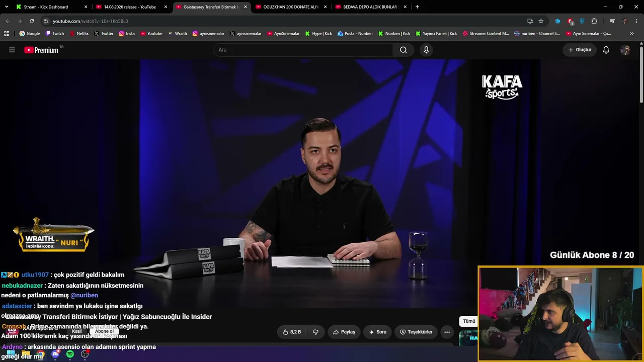Open the Apps grid in the bookmarks bar
Image resolution: width=644 pixels, height=362 pixels.
(x=7, y=34)
